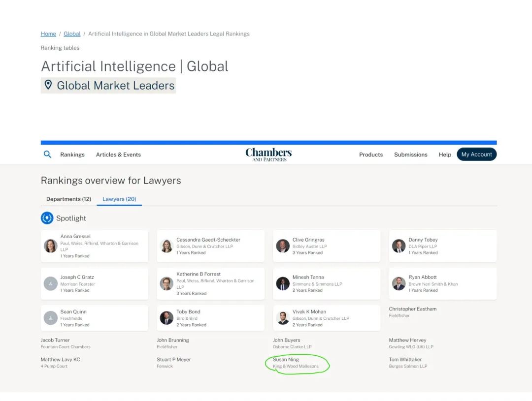The image size is (532, 401).
Task: Open Susan Ning's profile link
Action: 286,359
